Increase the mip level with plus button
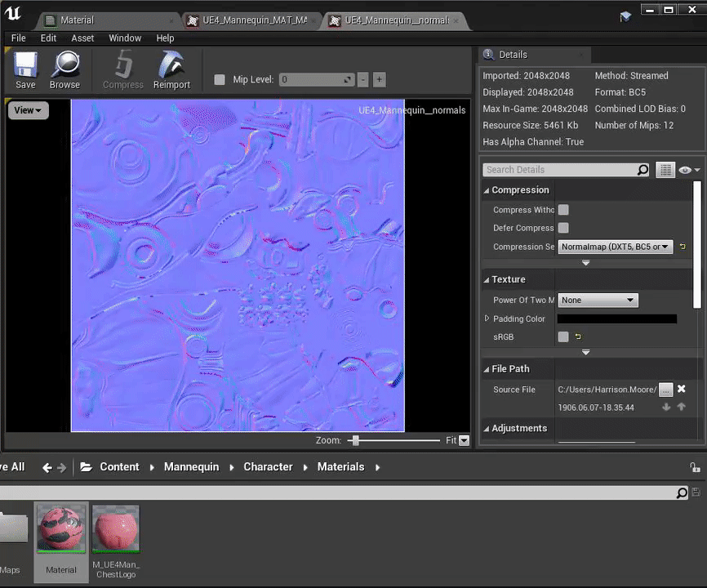Screen dimensions: 707x588 [379, 80]
